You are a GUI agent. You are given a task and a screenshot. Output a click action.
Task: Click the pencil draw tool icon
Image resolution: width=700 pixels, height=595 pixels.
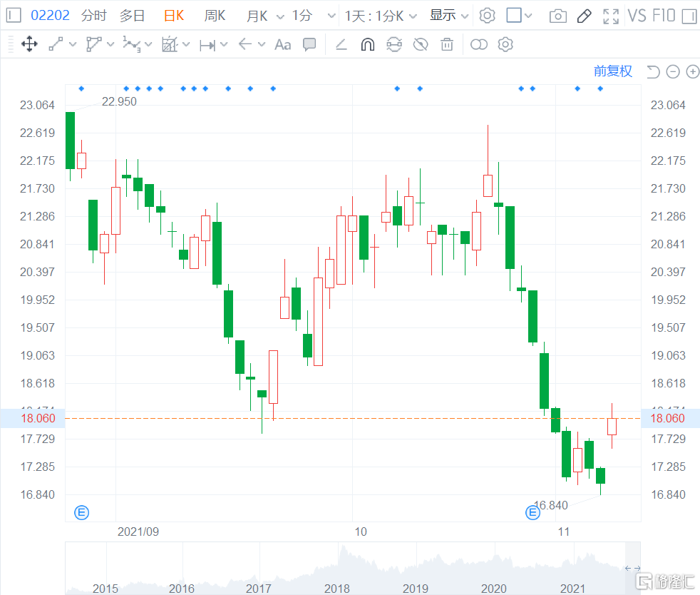[585, 16]
